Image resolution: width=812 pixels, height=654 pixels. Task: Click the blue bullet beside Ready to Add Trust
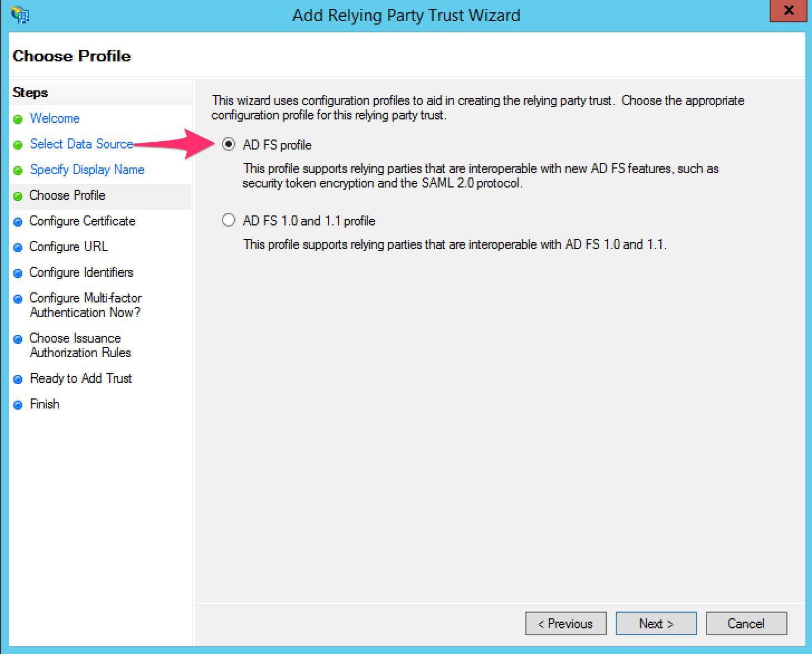tap(18, 379)
